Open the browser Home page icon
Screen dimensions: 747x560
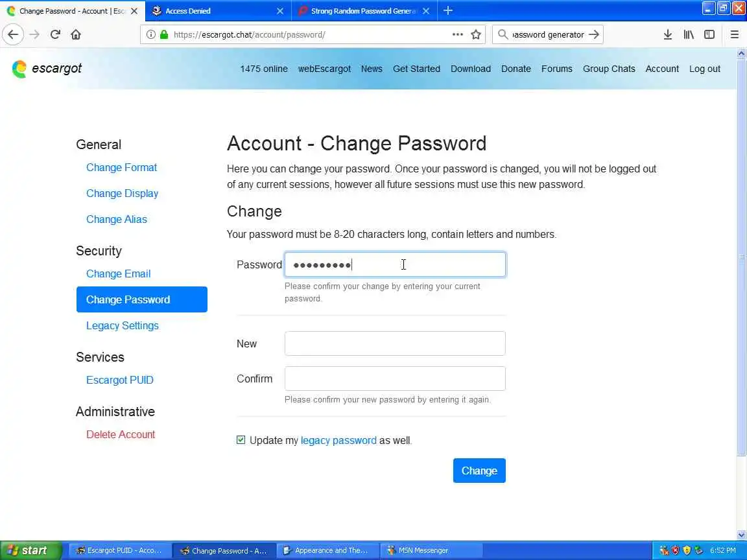click(x=76, y=34)
